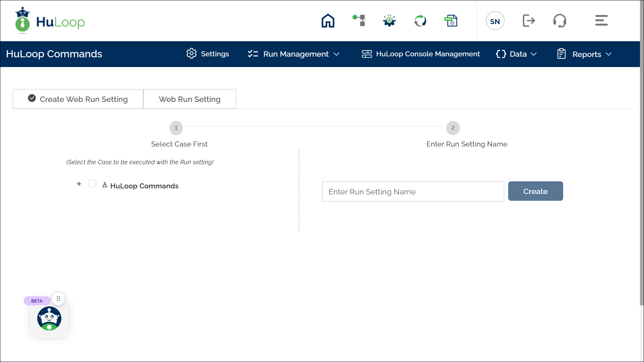Select Create Web Run Setting tab
This screenshot has width=644, height=362.
[x=78, y=99]
